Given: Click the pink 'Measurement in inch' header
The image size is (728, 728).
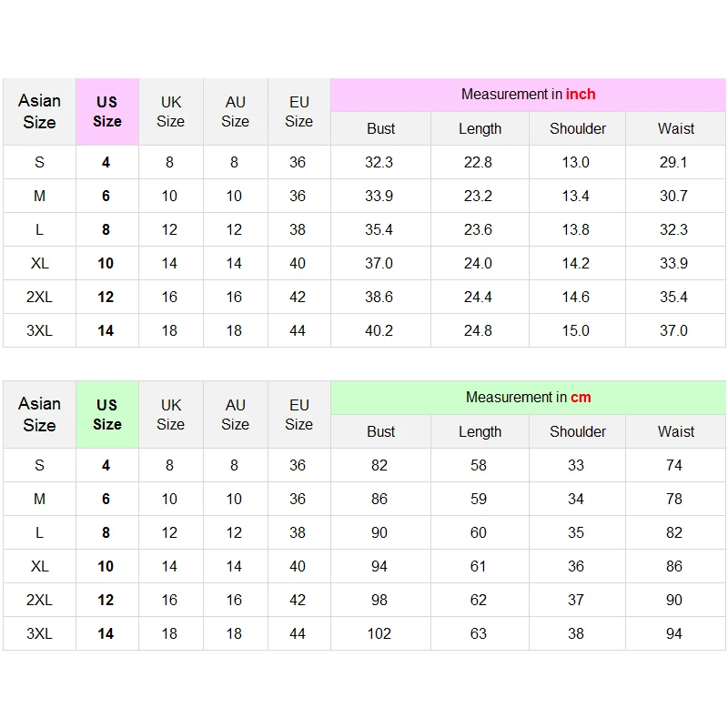Looking at the screenshot, I should tap(528, 95).
